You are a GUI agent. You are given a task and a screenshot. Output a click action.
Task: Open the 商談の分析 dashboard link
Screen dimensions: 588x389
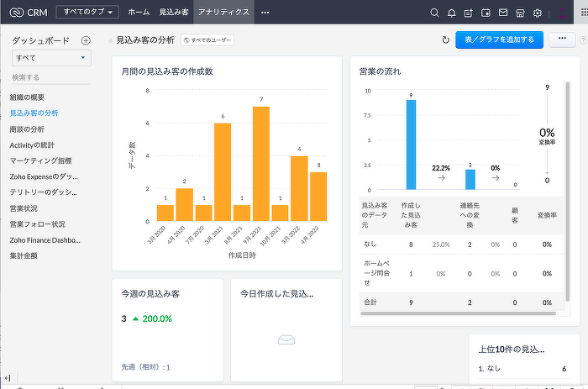coord(27,129)
